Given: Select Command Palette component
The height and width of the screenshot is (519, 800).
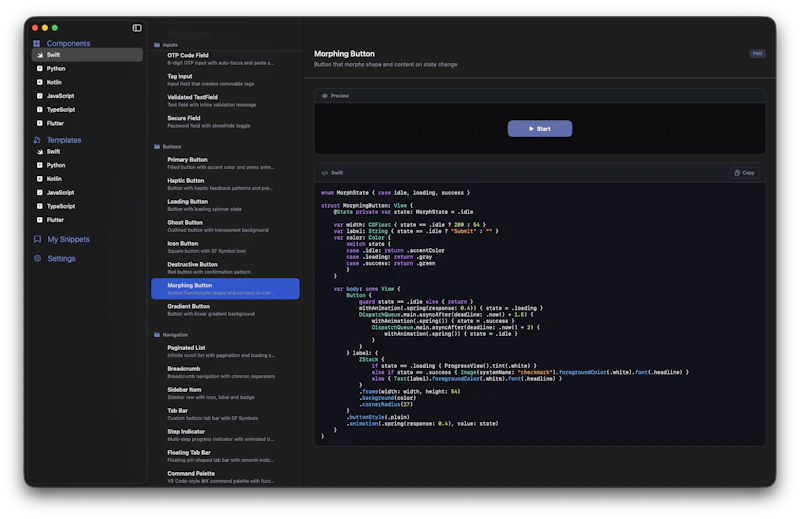Looking at the screenshot, I should click(x=226, y=477).
